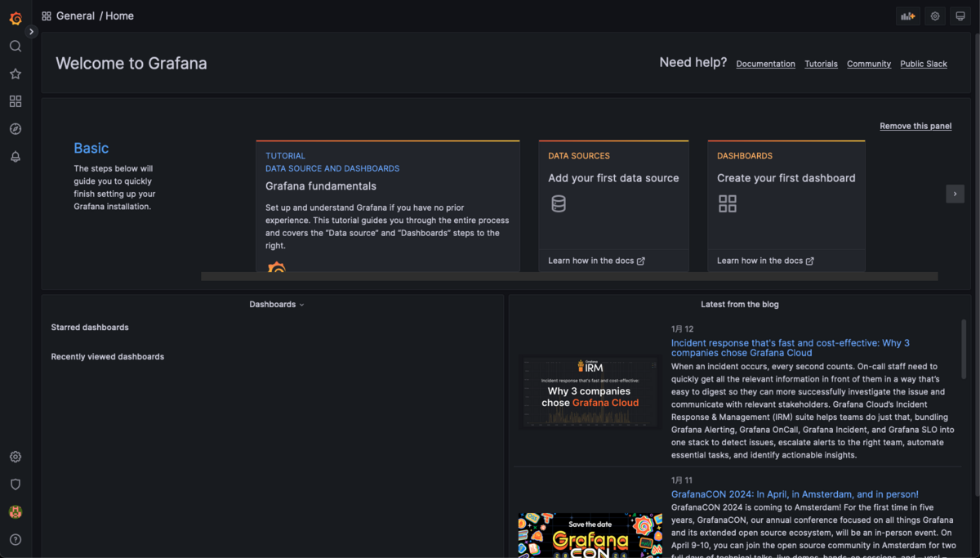
Task: Open the Explore compass icon
Action: click(x=16, y=129)
